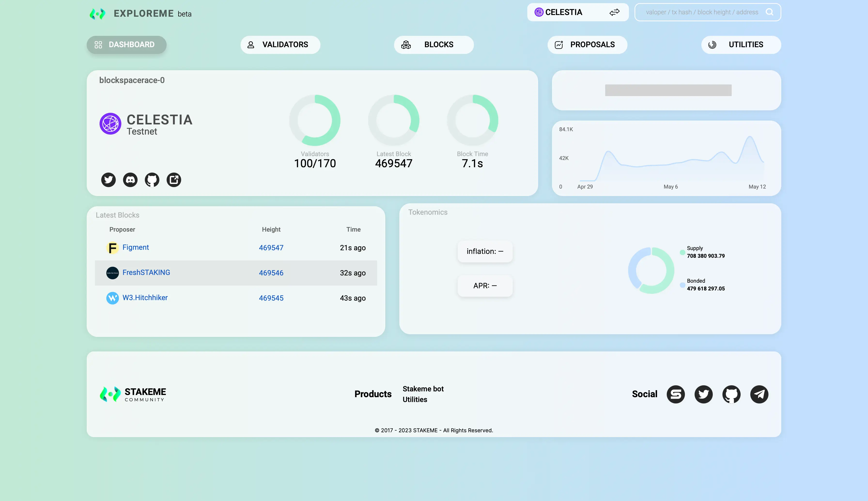Open the Figment proposer link

[x=136, y=247]
